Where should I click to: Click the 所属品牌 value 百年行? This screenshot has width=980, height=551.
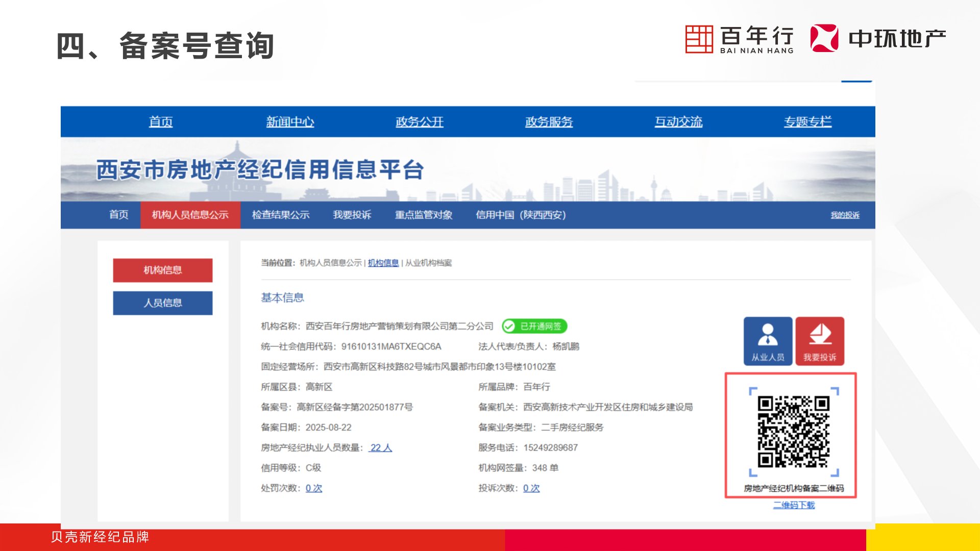537,387
